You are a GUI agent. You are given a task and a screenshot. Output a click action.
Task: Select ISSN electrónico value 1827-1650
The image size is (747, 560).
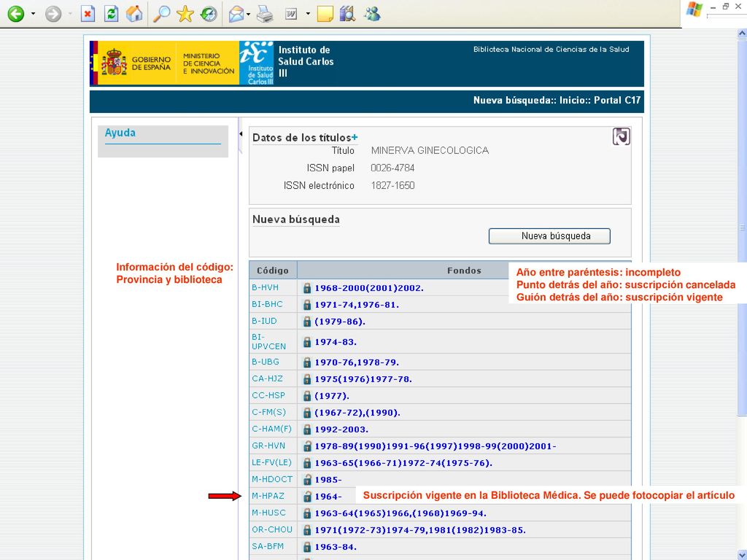(x=392, y=186)
